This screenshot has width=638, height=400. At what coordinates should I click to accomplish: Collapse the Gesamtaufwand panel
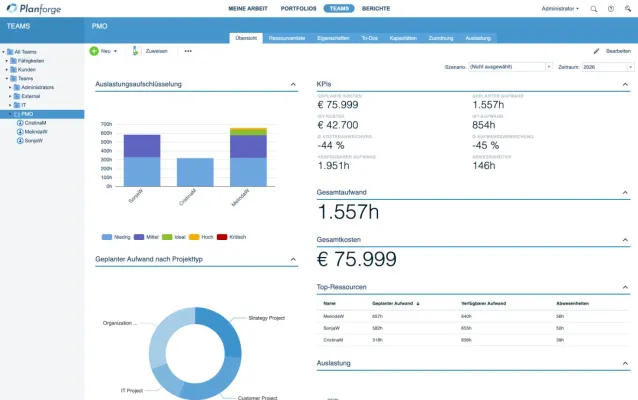tap(625, 192)
